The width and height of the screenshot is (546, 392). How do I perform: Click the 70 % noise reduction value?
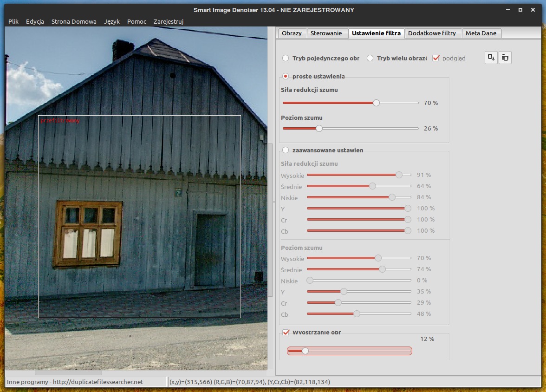point(431,103)
